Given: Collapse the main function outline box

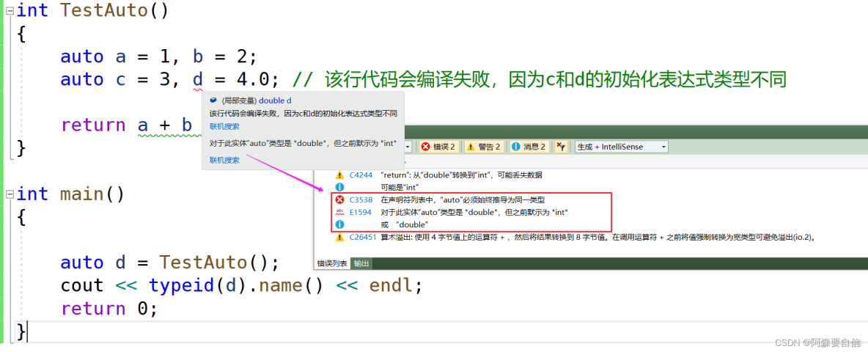Looking at the screenshot, I should (10, 194).
